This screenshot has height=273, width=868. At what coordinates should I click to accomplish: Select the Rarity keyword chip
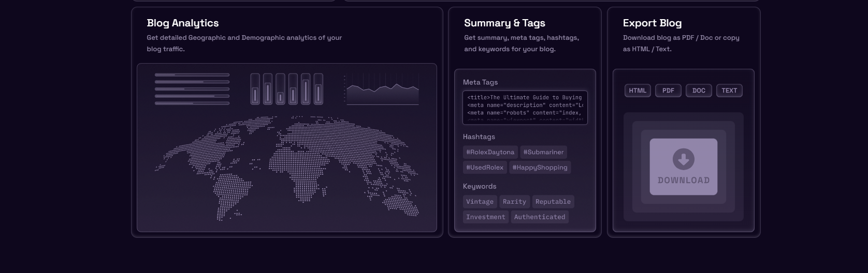pos(514,202)
